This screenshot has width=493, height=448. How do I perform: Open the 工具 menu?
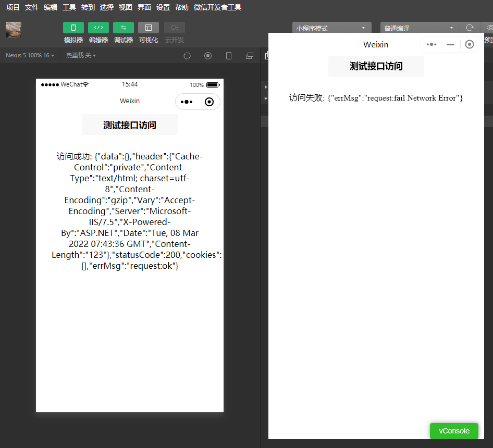(69, 7)
